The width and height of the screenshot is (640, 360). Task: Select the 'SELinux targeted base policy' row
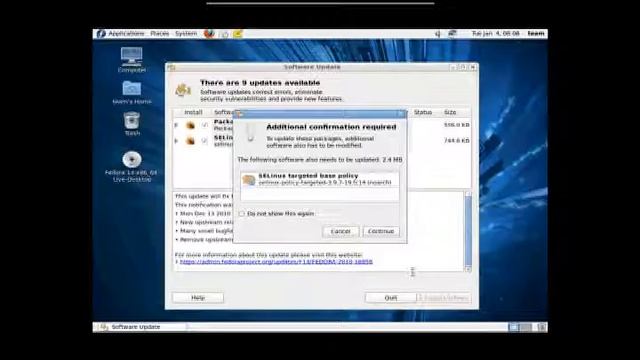click(320, 179)
